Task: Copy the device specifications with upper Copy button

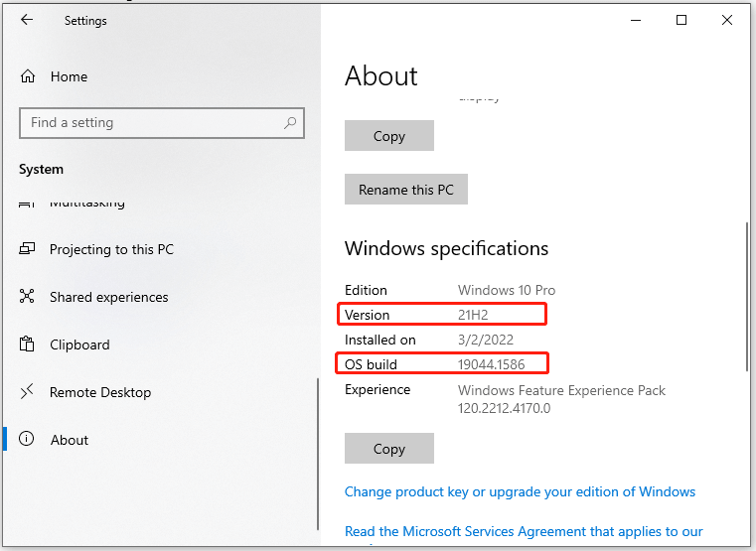Action: click(389, 136)
